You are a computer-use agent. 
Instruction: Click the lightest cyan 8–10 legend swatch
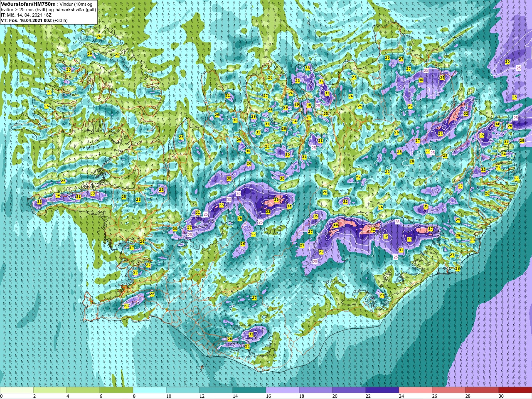point(150,390)
